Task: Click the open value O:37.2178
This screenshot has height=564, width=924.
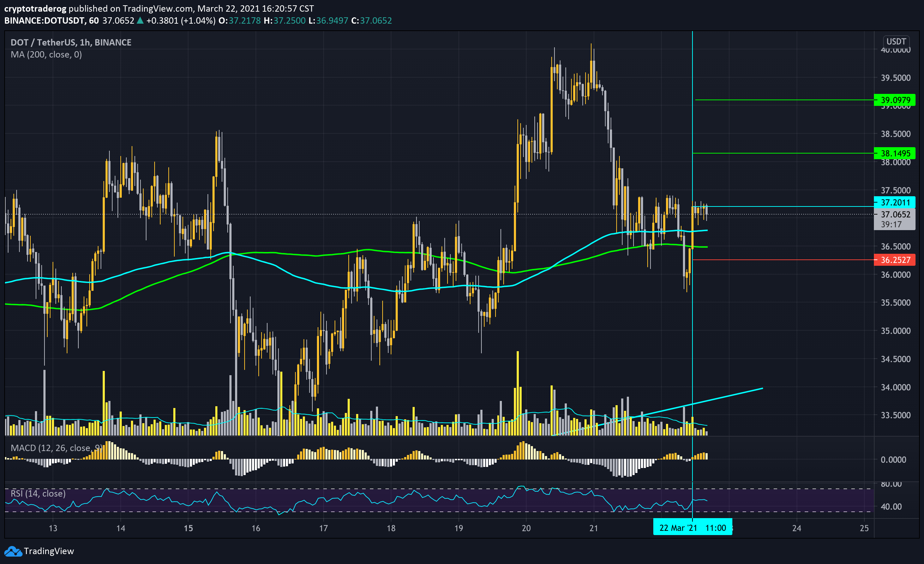Action: tap(239, 20)
